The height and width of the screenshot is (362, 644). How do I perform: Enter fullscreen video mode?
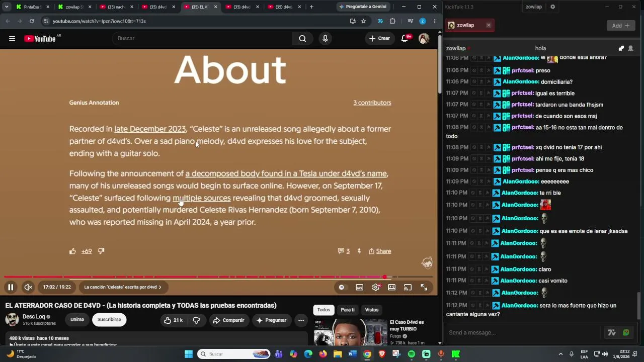click(x=424, y=287)
